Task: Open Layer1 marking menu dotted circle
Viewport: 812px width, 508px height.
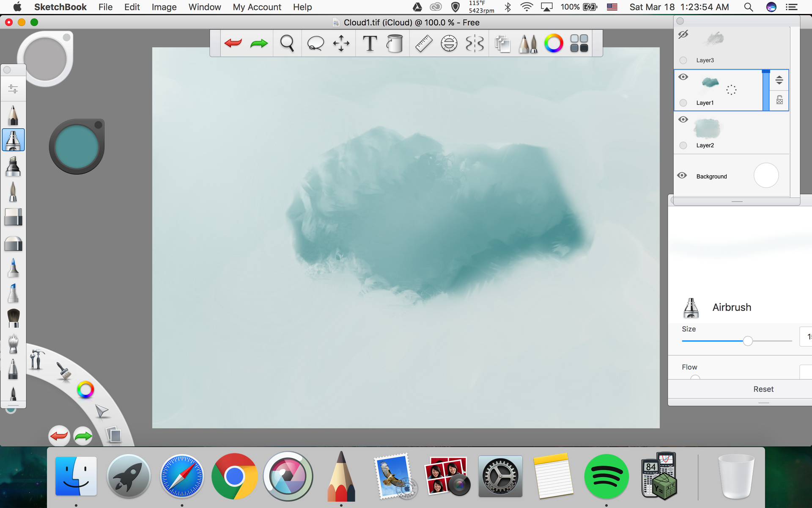Action: tap(731, 90)
